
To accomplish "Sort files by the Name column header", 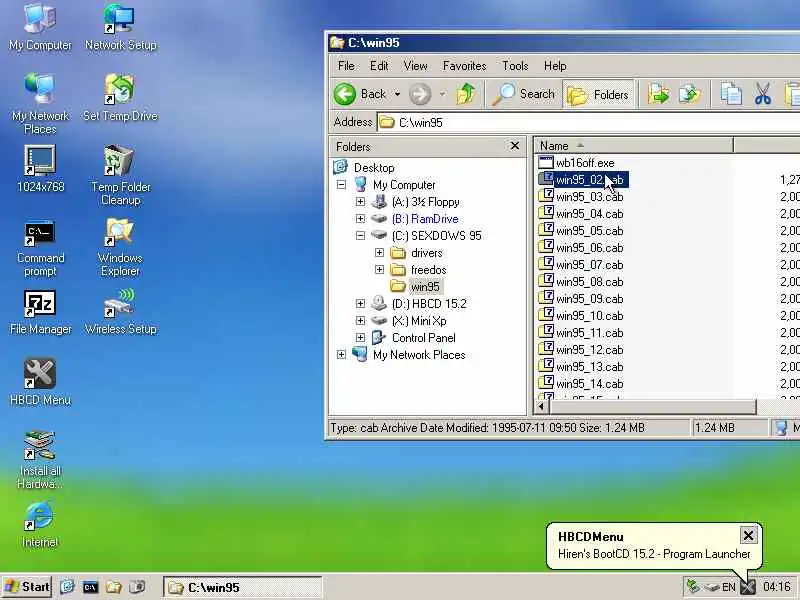I will point(633,146).
